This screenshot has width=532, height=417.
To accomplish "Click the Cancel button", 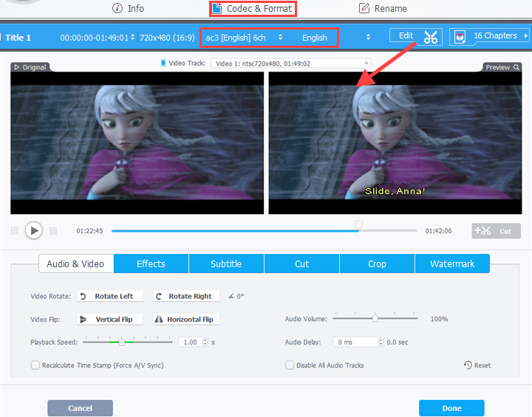I will 80,408.
